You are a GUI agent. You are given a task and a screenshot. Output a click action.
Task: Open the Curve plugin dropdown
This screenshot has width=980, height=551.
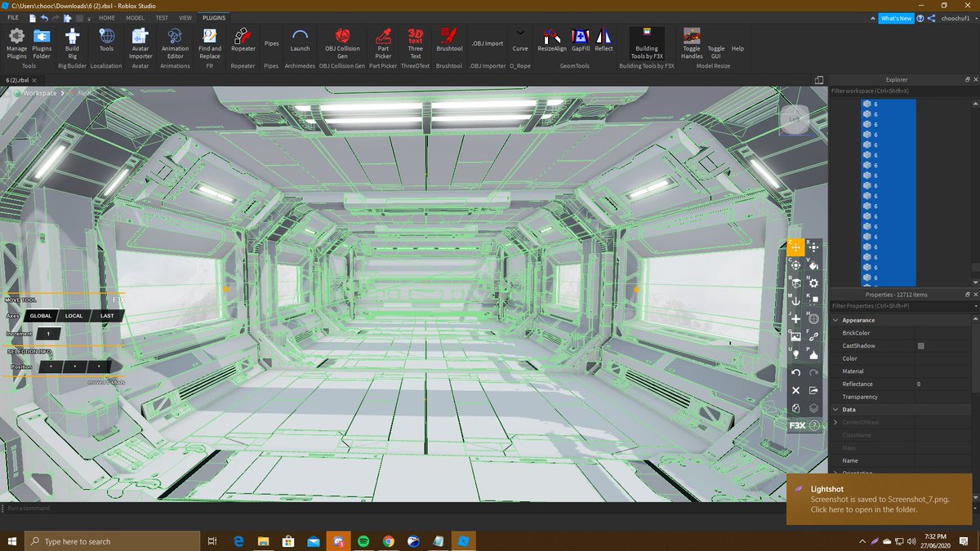(x=520, y=40)
